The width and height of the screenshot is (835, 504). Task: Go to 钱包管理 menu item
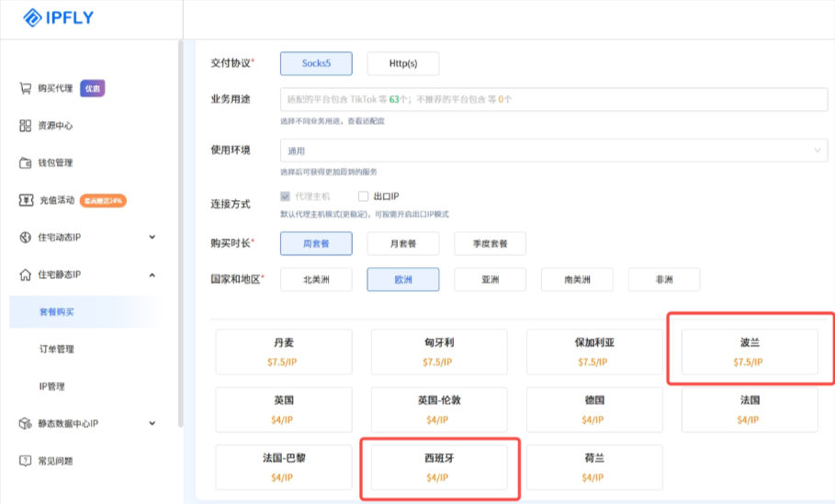[55, 162]
